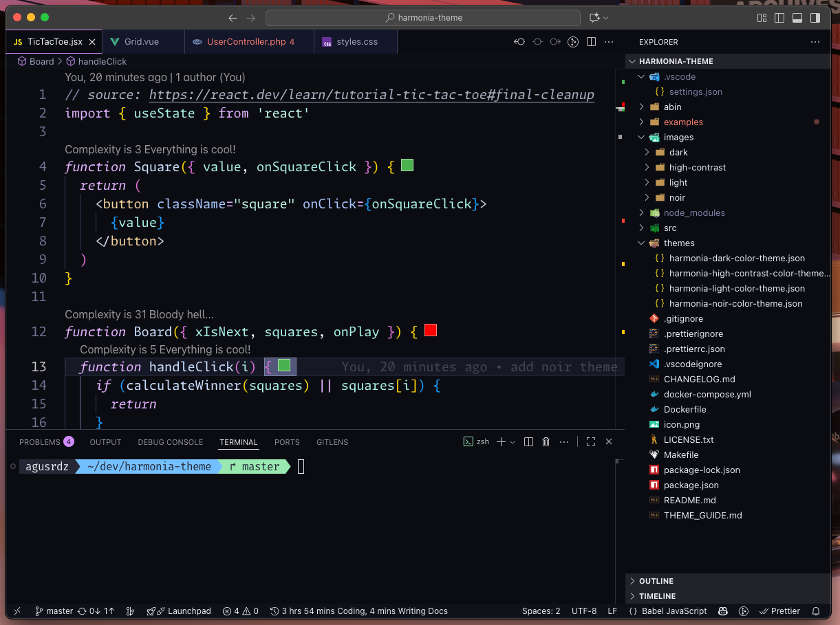The height and width of the screenshot is (625, 840).
Task: Toggle the primary side bar layout button
Action: (779, 18)
